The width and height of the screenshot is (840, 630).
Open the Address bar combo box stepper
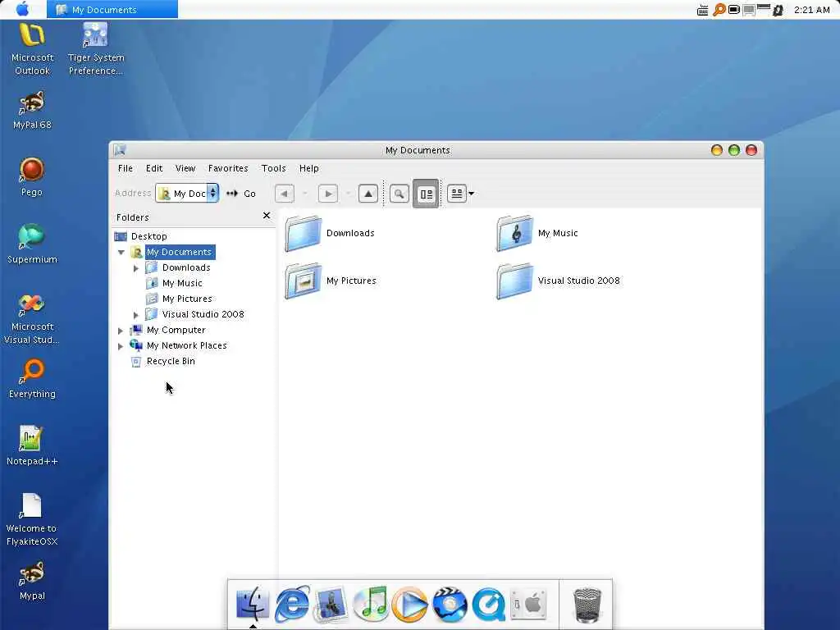point(212,194)
